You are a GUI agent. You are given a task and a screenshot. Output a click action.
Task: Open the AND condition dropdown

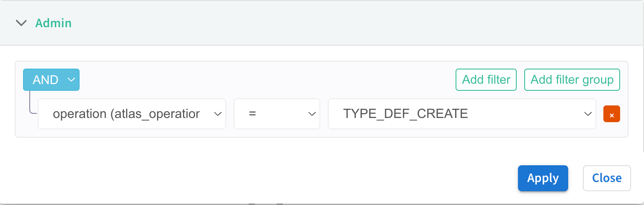point(51,79)
